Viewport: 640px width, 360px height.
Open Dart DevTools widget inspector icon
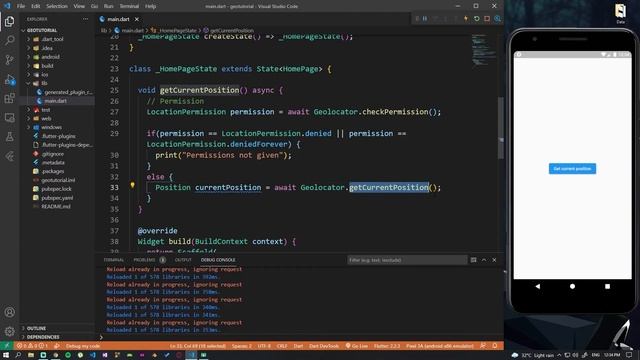[498, 19]
